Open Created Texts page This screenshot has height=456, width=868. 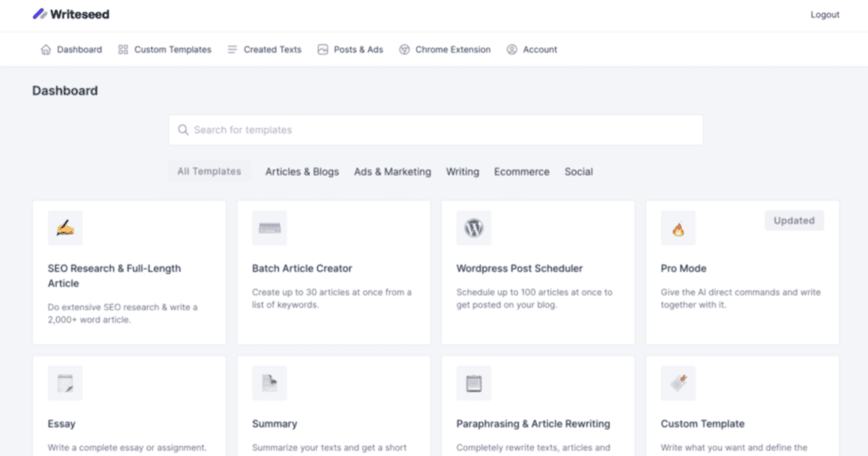tap(264, 50)
